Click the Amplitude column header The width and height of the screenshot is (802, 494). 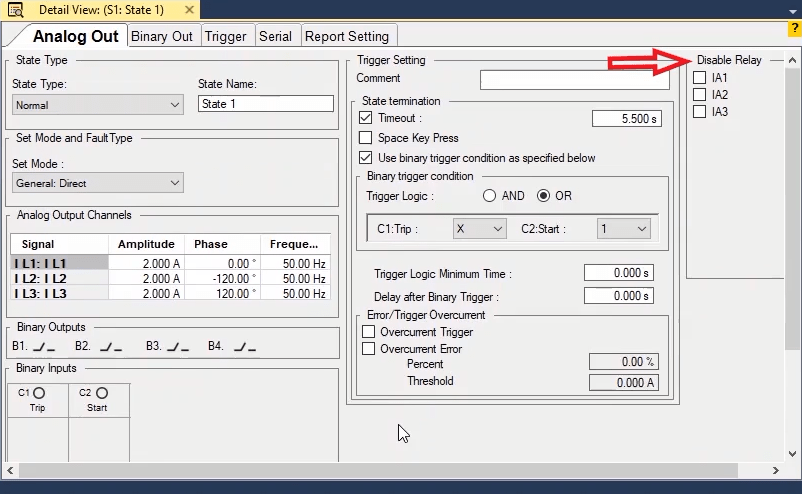tap(146, 244)
